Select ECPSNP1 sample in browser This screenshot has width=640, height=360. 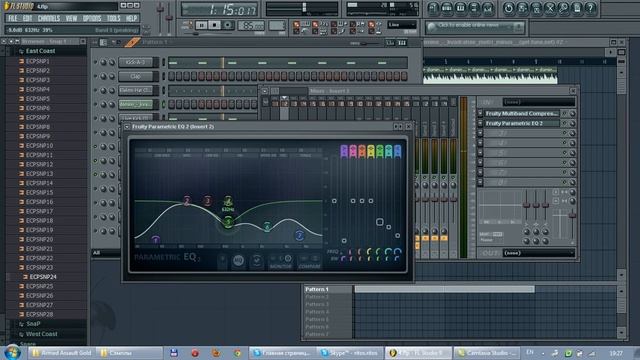[x=38, y=61]
